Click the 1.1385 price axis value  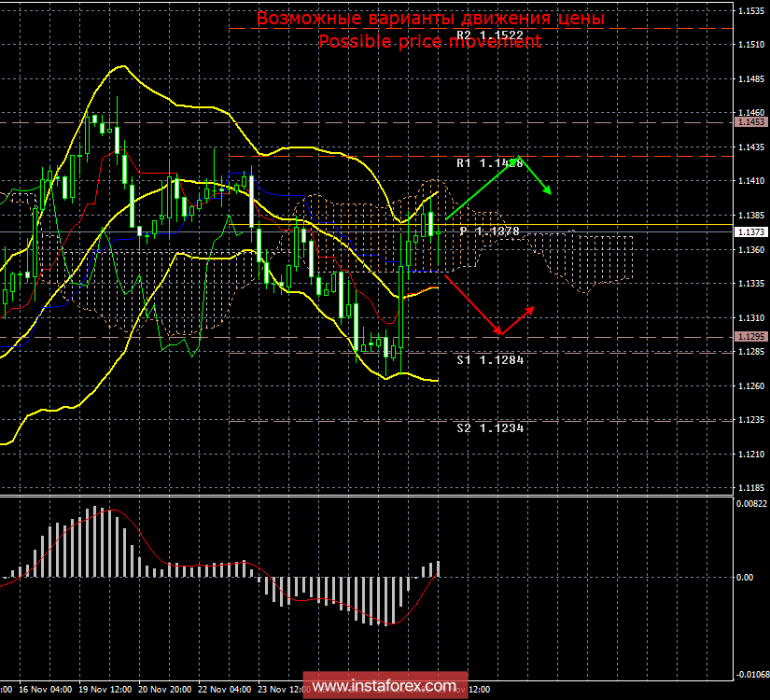[751, 216]
